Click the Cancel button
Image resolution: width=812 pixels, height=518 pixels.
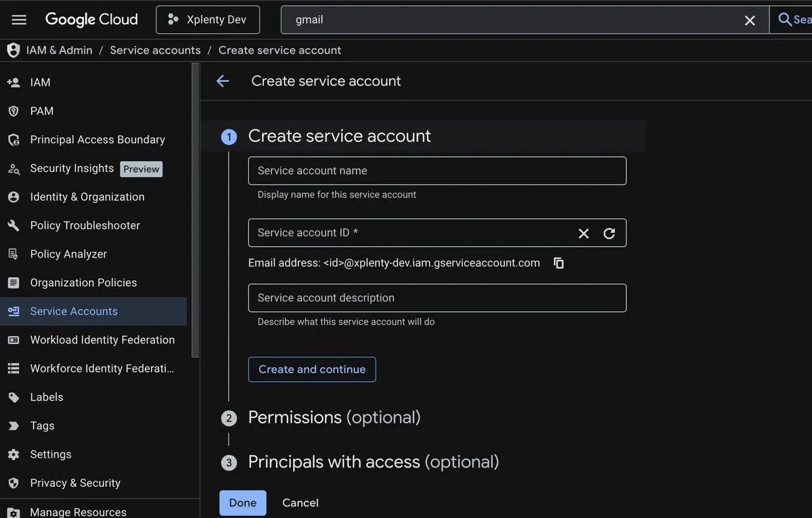[300, 502]
